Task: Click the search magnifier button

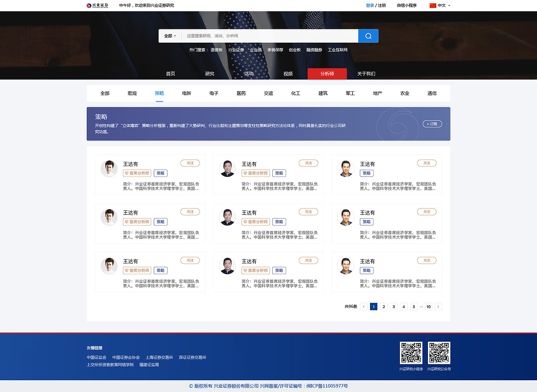Action: 368,36
